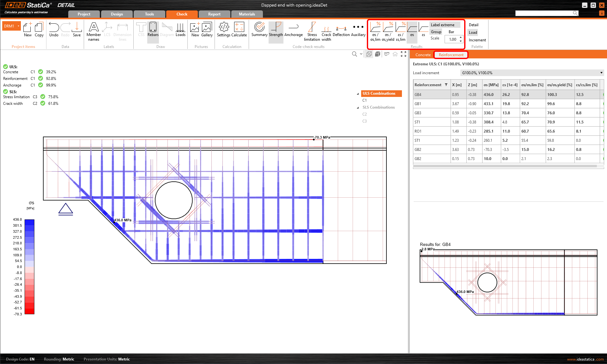
Task: Toggle the Group results option
Action: click(x=436, y=32)
